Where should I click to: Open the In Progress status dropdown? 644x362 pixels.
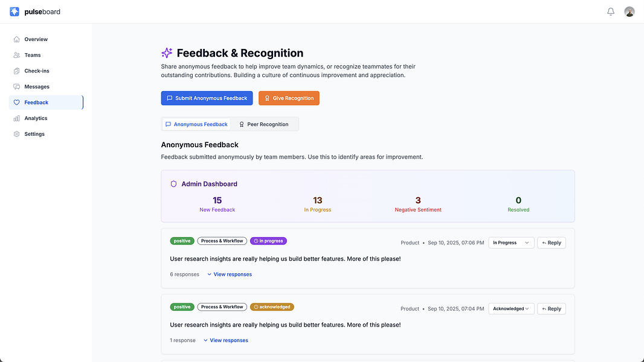(510, 243)
